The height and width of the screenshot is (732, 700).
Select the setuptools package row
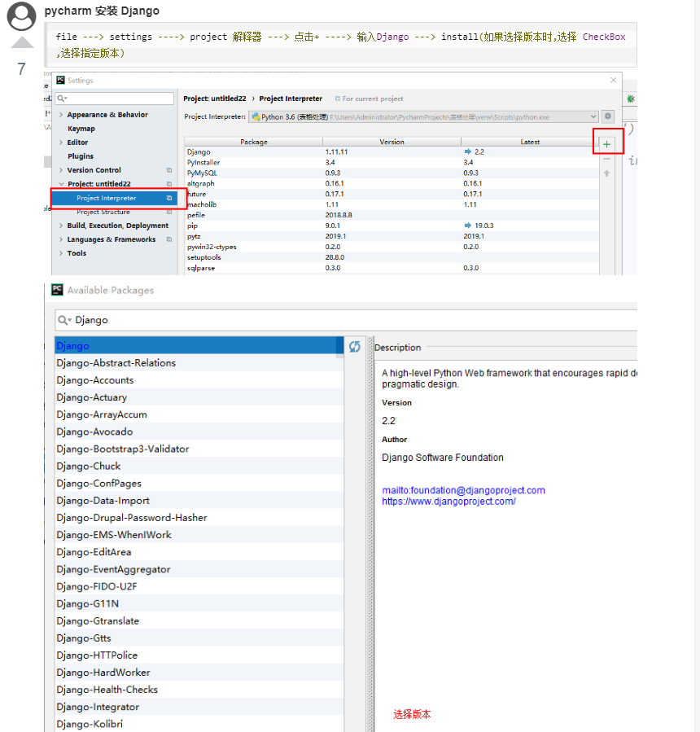pyautogui.click(x=392, y=257)
